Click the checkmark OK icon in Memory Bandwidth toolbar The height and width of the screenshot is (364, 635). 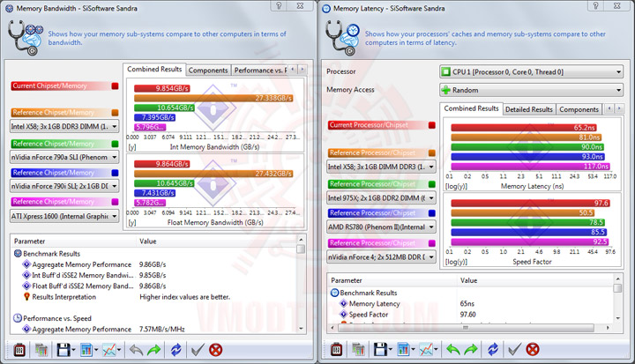(198, 349)
